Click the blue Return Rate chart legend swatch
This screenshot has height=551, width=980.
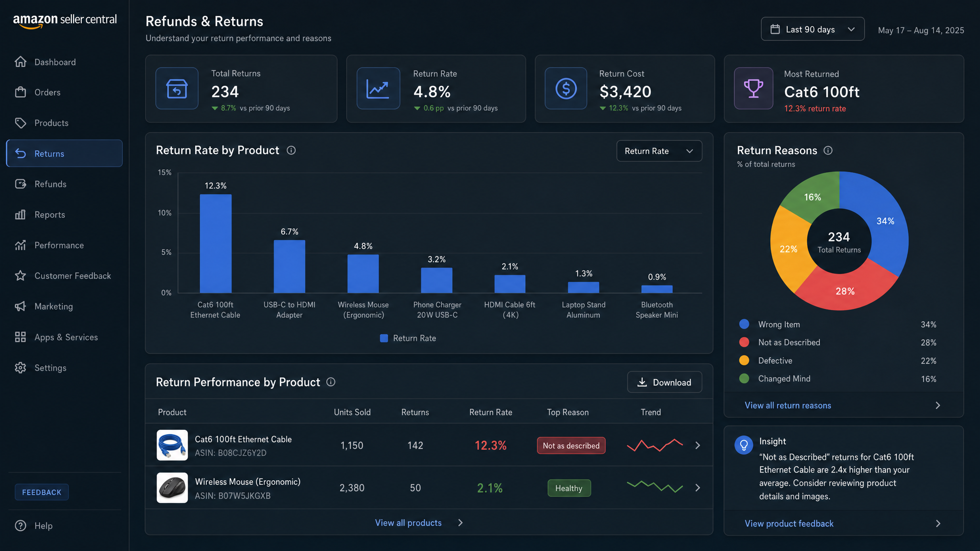click(x=384, y=338)
